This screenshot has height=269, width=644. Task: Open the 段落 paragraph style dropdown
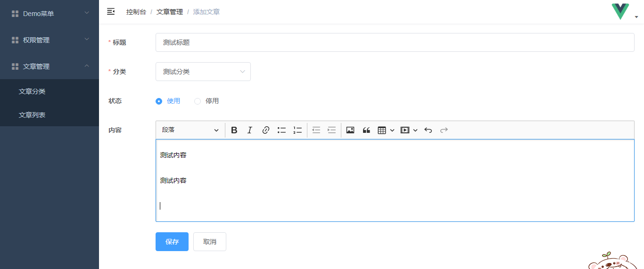pyautogui.click(x=190, y=130)
